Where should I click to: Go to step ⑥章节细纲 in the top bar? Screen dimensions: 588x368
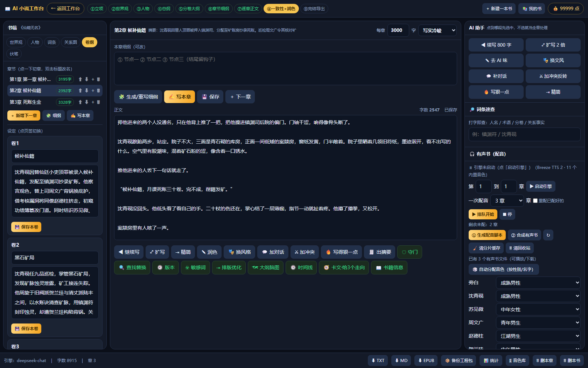pos(218,9)
